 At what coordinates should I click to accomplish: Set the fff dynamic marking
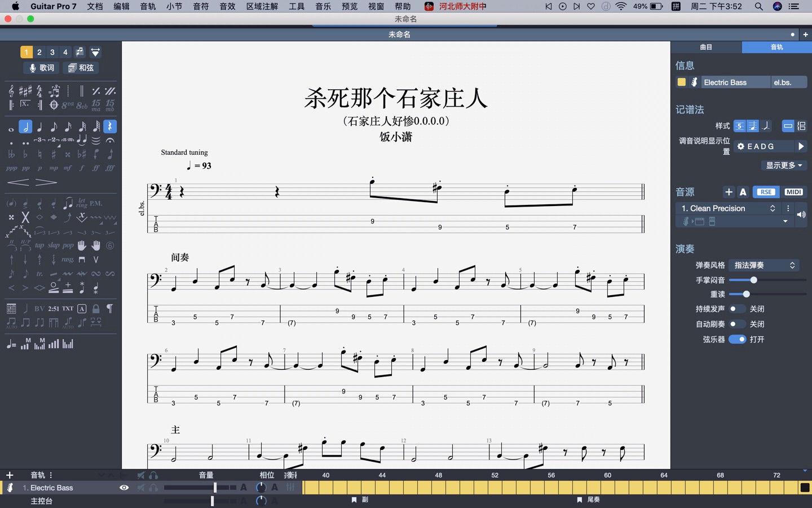tap(110, 168)
